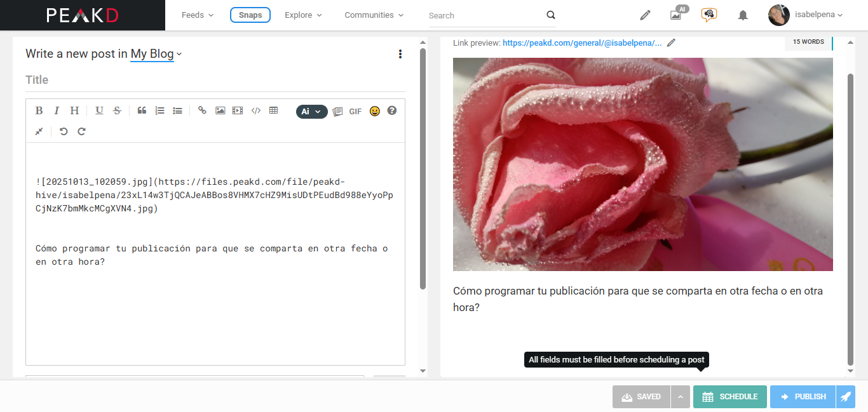Click the insert link chain icon

point(202,110)
